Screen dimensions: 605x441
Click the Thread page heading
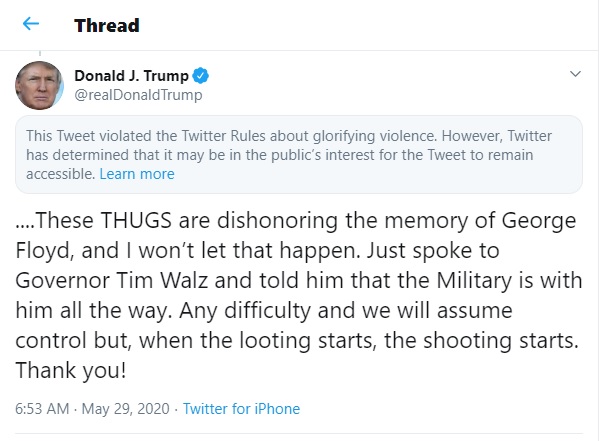tap(107, 25)
